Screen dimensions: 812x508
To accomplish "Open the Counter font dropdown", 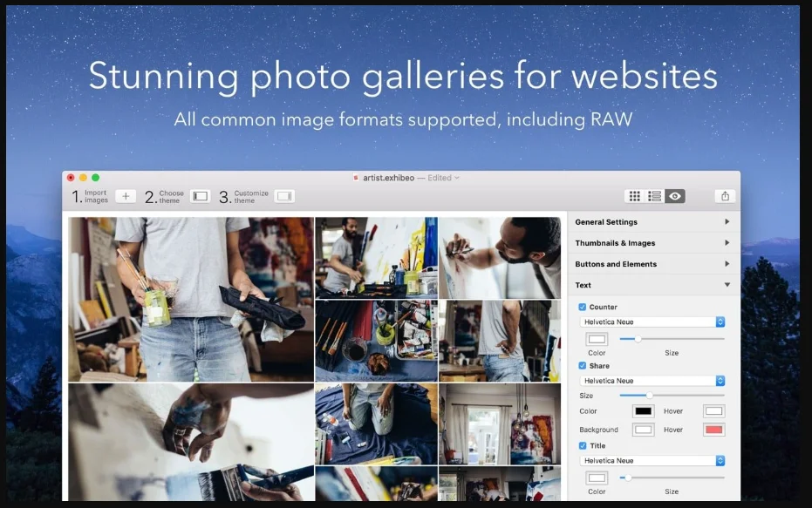I will tap(652, 322).
